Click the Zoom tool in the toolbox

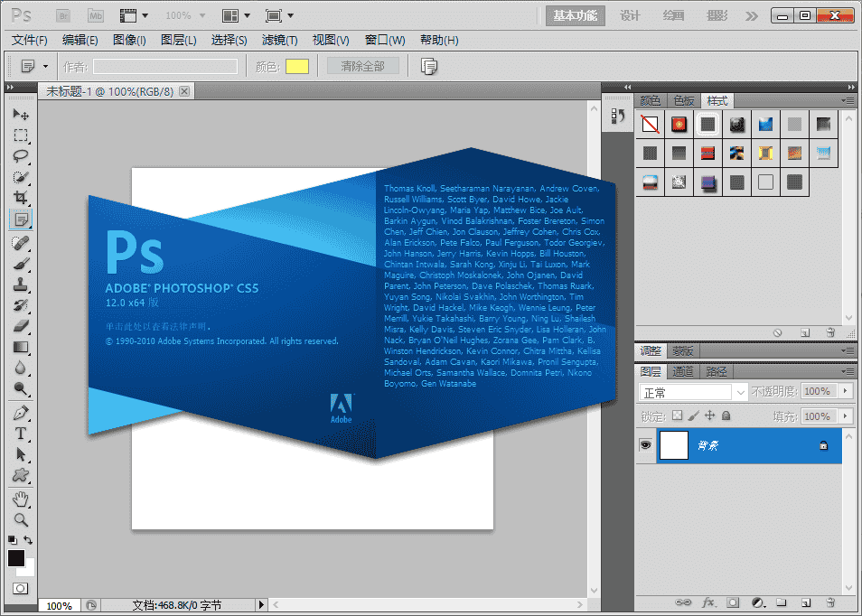click(x=20, y=519)
